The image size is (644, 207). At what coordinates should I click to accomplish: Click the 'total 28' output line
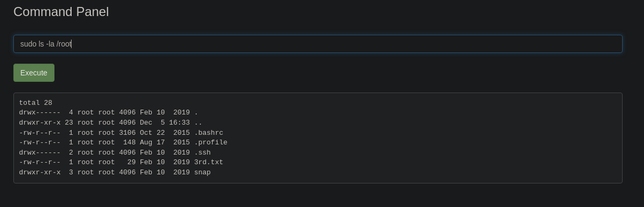tap(36, 103)
